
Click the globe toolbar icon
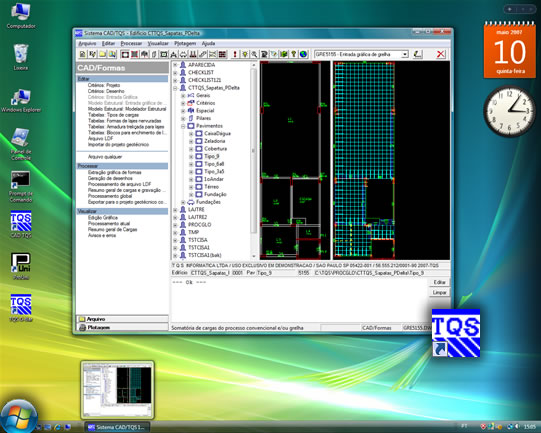[303, 54]
